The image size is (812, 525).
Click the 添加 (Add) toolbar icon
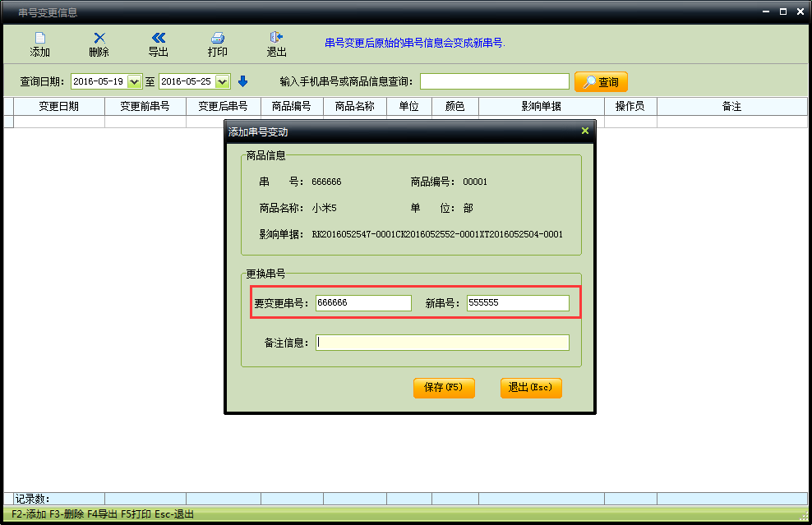[40, 44]
